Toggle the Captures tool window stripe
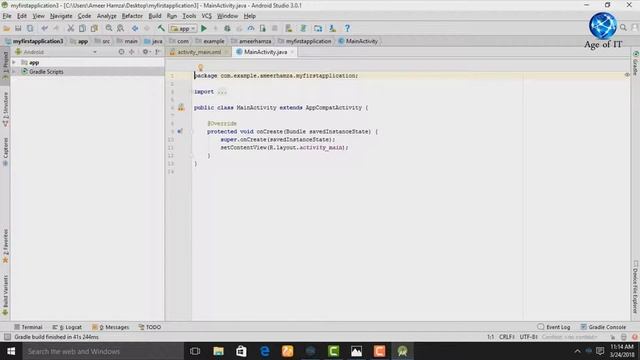The height and width of the screenshot is (360, 640). pyautogui.click(x=5, y=151)
